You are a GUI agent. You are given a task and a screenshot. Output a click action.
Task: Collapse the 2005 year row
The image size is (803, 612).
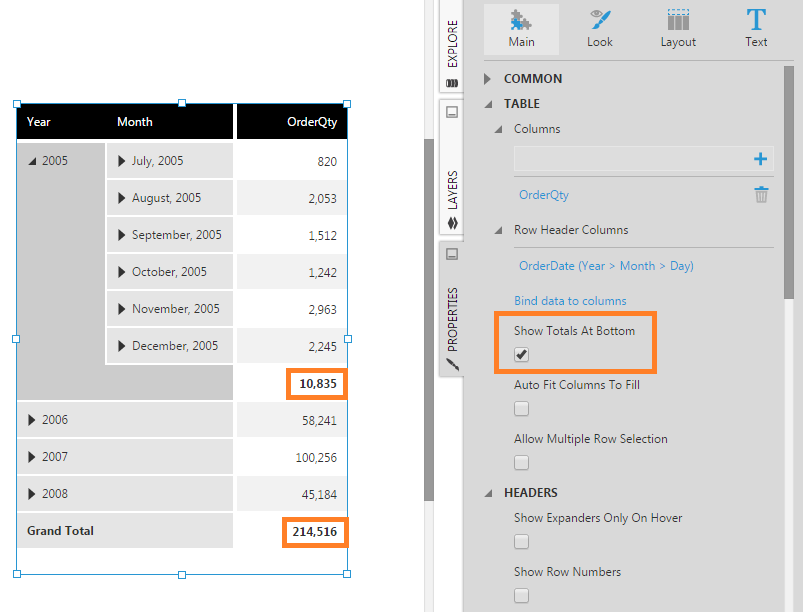click(32, 161)
